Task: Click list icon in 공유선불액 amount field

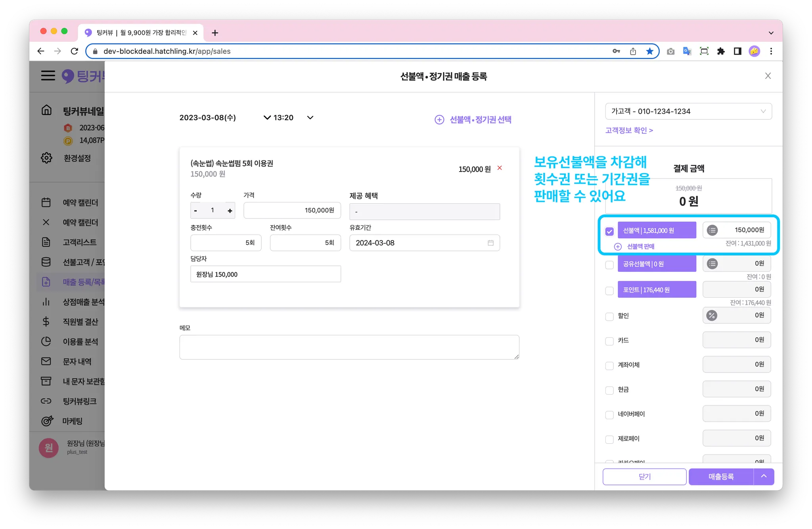Action: 712,264
